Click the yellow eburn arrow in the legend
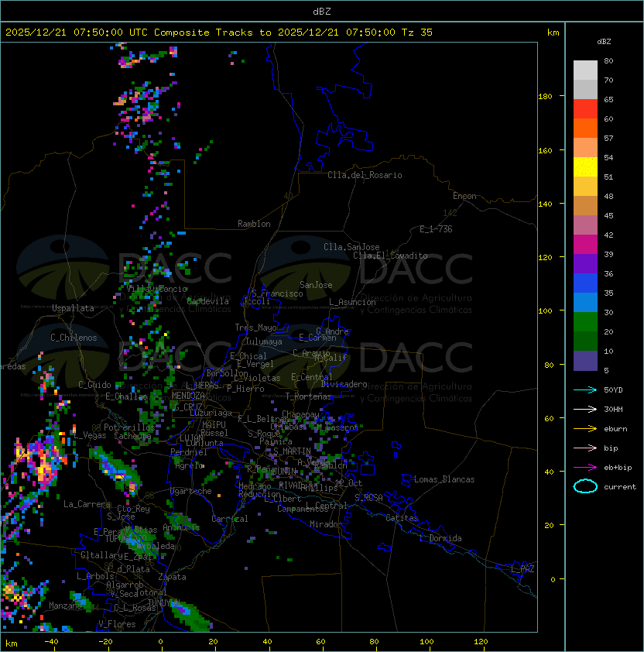644x652 pixels. (585, 429)
